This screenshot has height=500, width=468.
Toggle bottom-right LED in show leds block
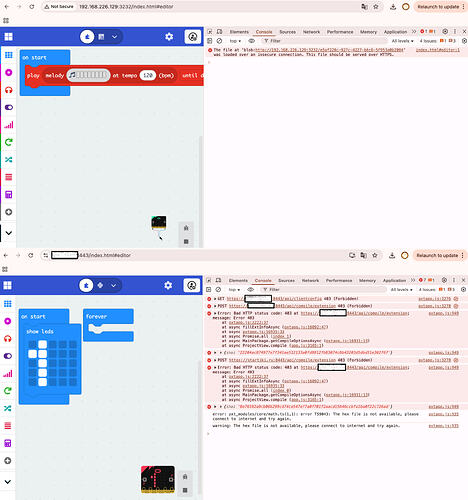pyautogui.click(x=73, y=382)
